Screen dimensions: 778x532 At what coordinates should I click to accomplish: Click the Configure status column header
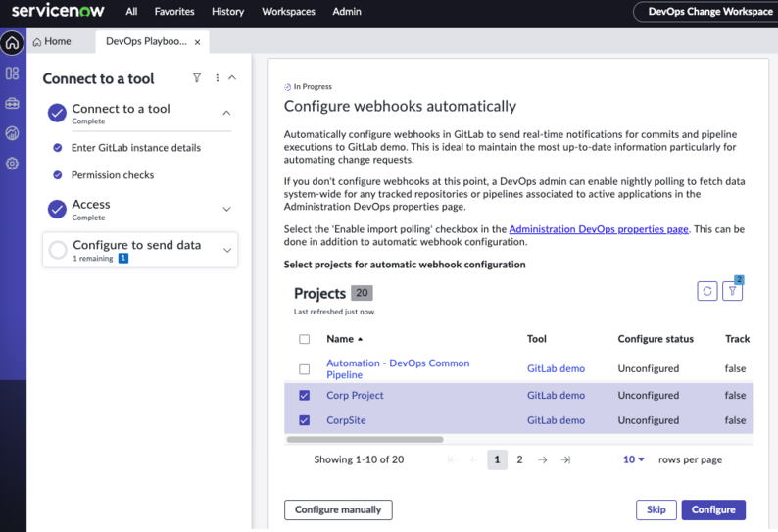click(656, 339)
